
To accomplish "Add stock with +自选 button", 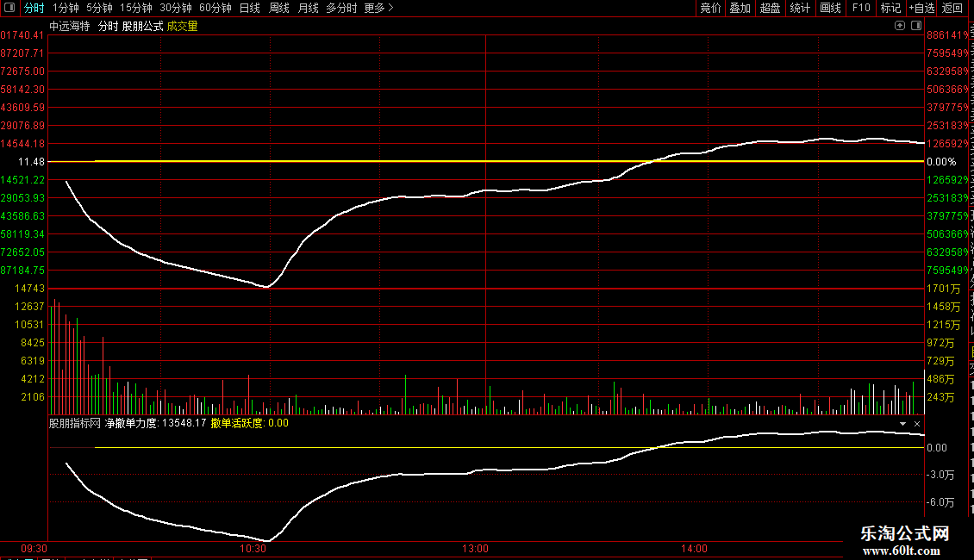I will click(x=921, y=8).
